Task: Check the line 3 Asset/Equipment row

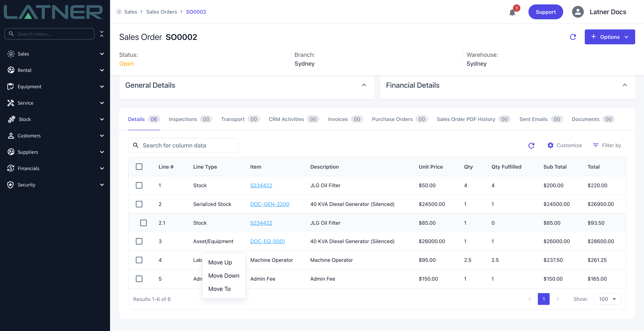Action: [x=139, y=241]
